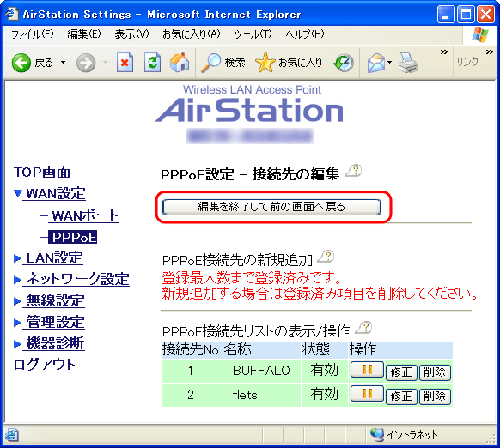Click the IE Back arrow icon
The width and height of the screenshot is (500, 448).
click(x=21, y=63)
